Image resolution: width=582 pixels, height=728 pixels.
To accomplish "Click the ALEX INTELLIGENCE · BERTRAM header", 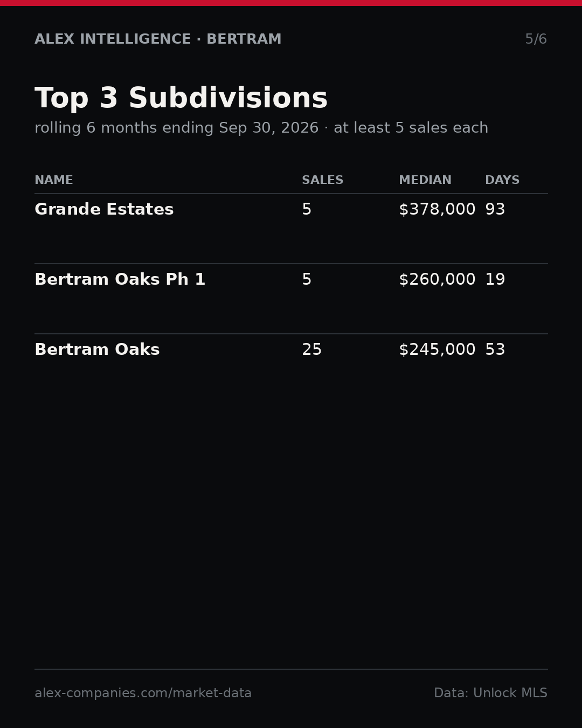I will point(158,39).
